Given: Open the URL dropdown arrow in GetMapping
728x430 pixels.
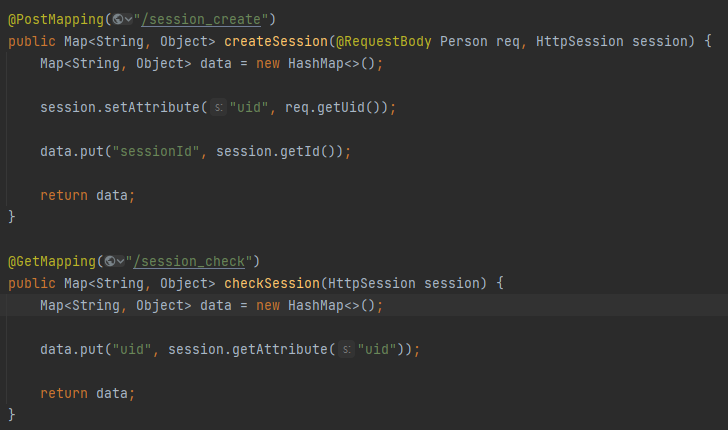Looking at the screenshot, I should tap(121, 261).
